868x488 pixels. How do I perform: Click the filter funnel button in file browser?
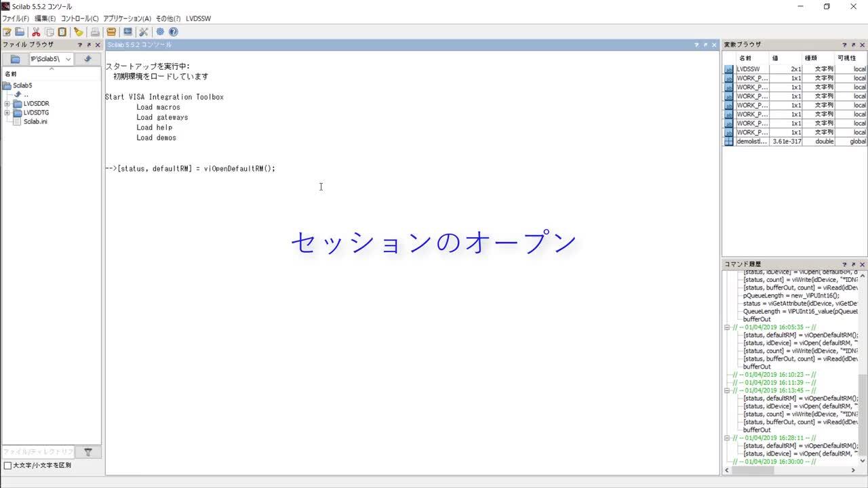[x=88, y=452]
